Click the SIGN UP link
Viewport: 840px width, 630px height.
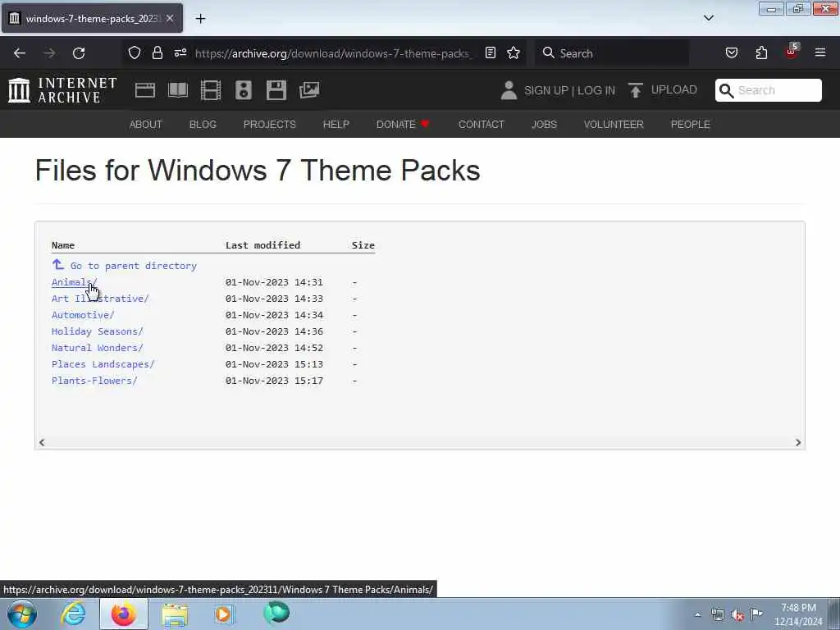pyautogui.click(x=546, y=90)
